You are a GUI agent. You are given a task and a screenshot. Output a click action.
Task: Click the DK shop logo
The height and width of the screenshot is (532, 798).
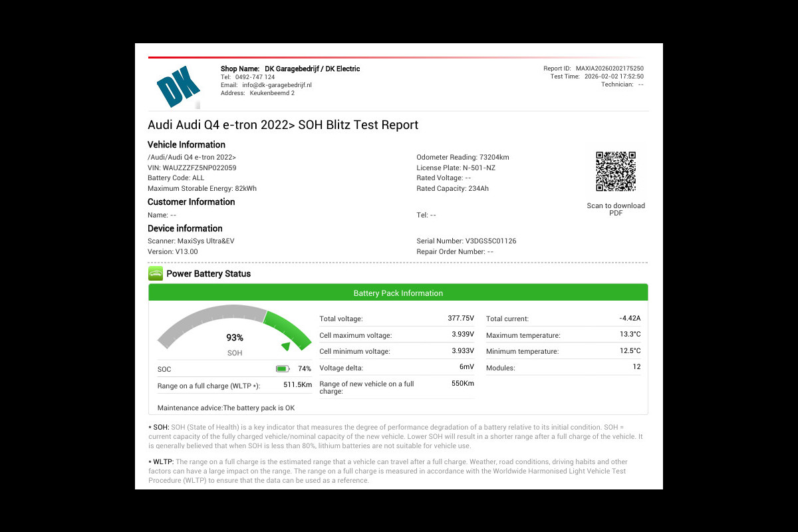(x=178, y=86)
